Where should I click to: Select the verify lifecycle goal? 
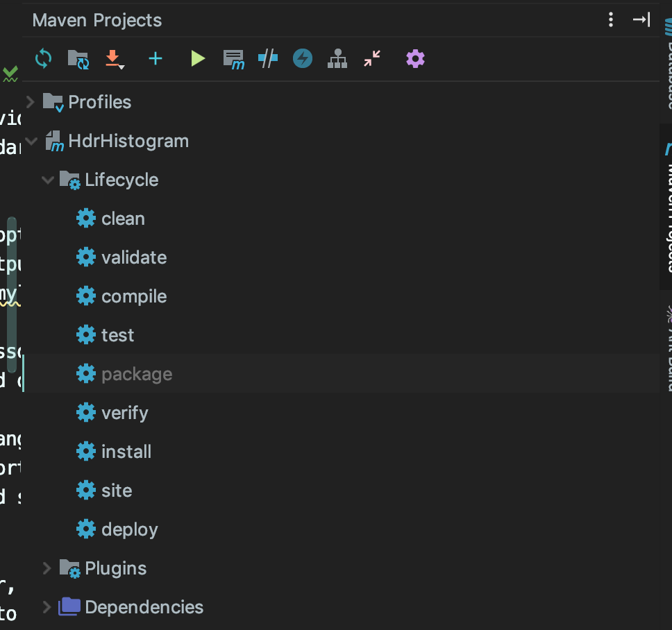[x=125, y=414]
